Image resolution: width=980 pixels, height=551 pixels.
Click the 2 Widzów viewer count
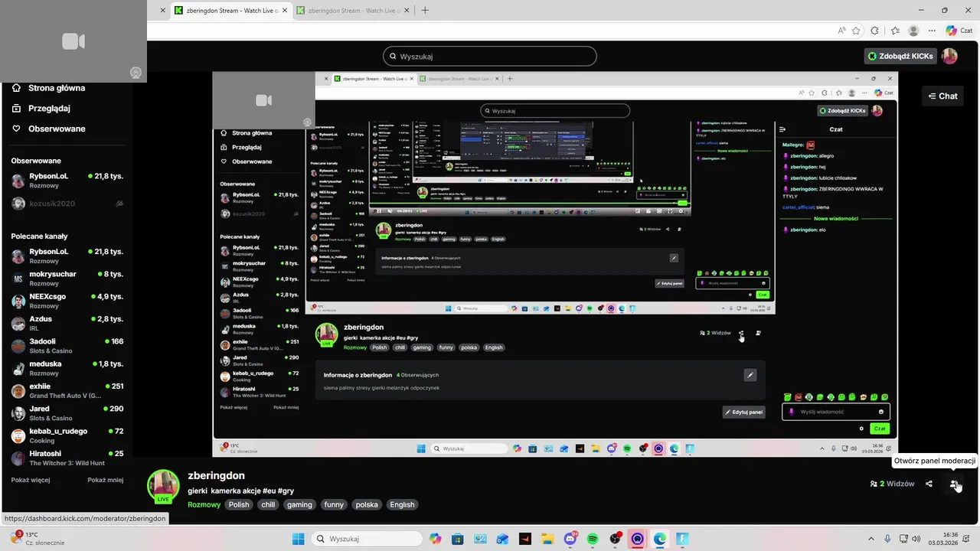coord(893,484)
